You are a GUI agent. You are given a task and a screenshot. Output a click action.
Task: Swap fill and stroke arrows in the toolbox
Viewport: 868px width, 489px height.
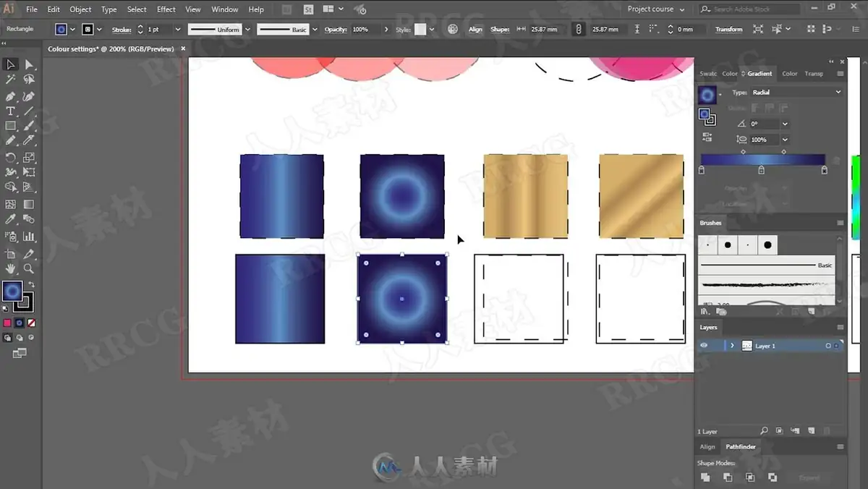31,284
